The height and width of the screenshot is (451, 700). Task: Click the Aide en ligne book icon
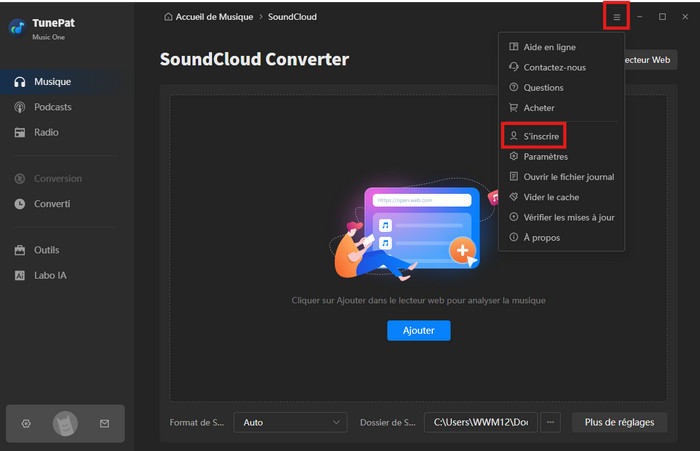tap(514, 46)
